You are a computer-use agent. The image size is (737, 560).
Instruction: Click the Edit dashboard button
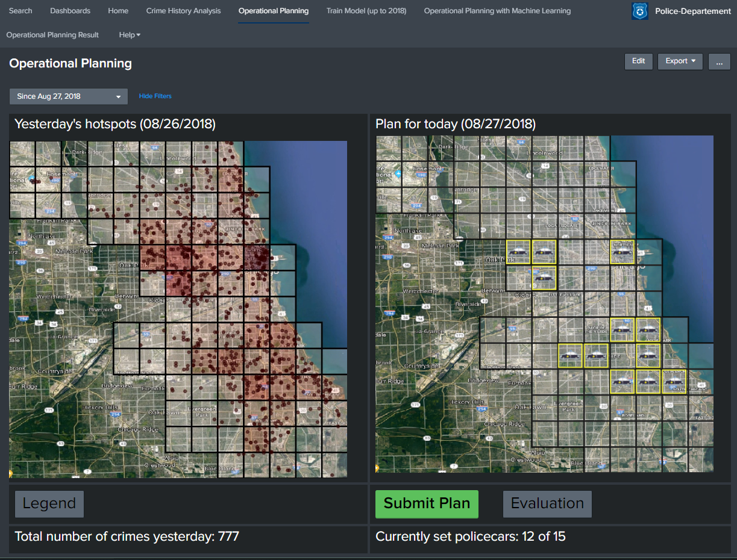[639, 61]
